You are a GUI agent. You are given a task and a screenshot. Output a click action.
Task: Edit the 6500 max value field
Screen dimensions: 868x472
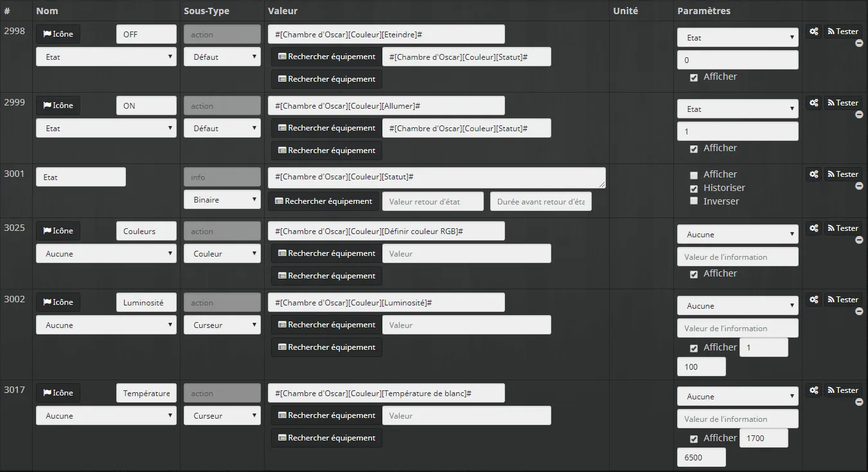tap(702, 457)
